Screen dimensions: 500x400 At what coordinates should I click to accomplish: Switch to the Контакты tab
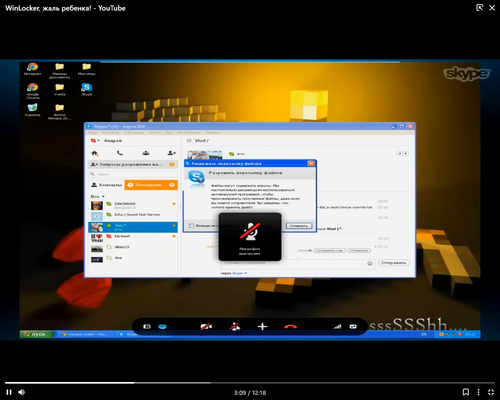coord(107,185)
